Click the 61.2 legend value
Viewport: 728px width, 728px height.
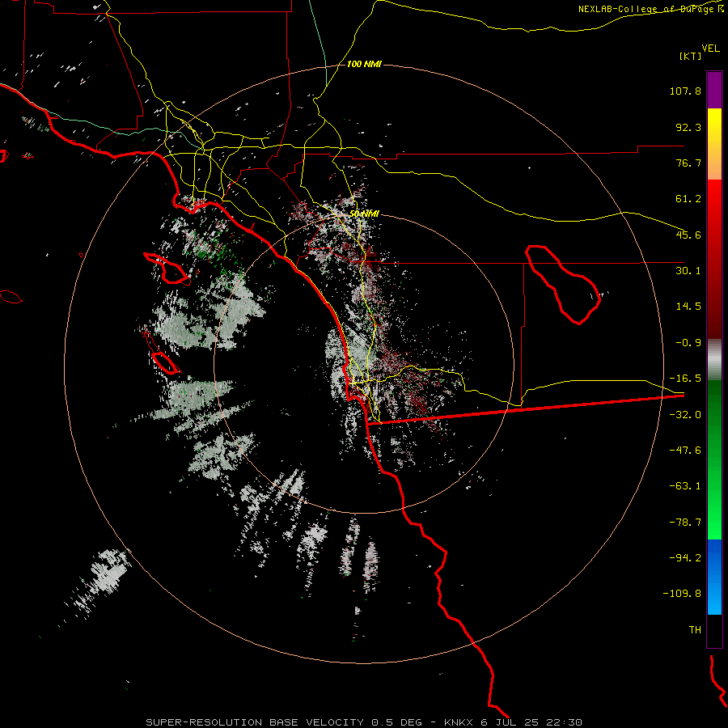[x=688, y=199]
